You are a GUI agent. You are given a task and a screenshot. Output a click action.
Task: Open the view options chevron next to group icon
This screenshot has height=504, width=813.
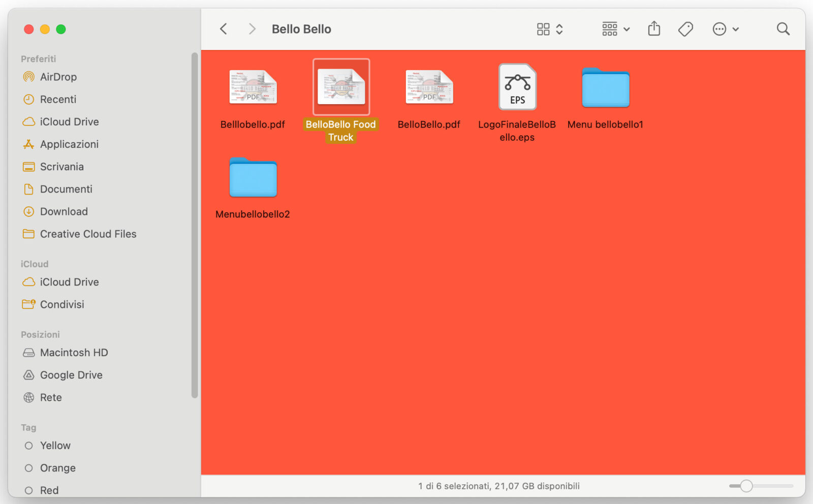[x=560, y=29]
